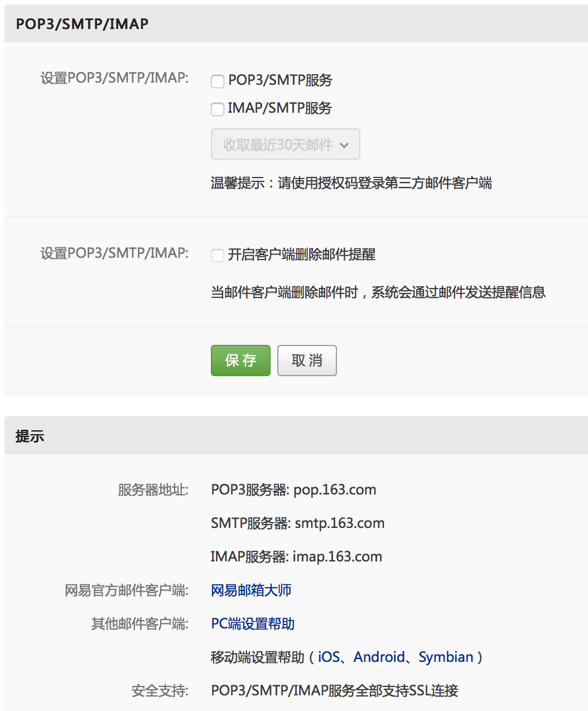Viewport: 588px width, 711px height.
Task: Click the green 保存 button
Action: (x=240, y=361)
